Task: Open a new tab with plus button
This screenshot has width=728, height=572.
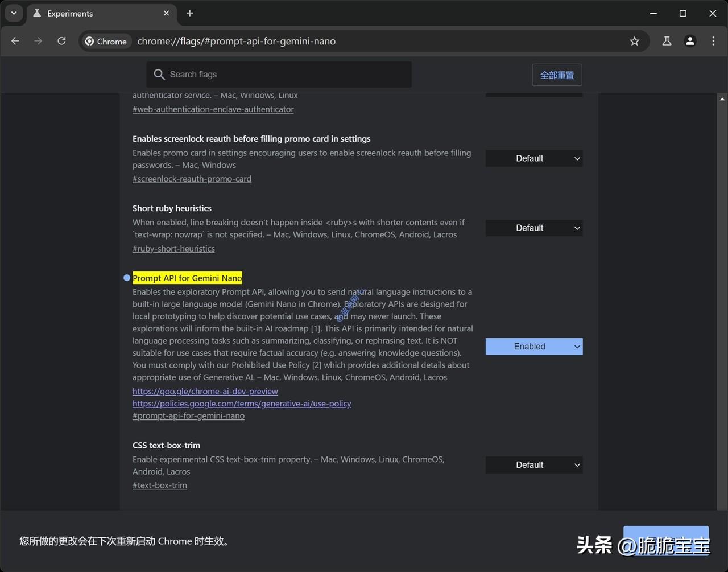Action: point(190,13)
